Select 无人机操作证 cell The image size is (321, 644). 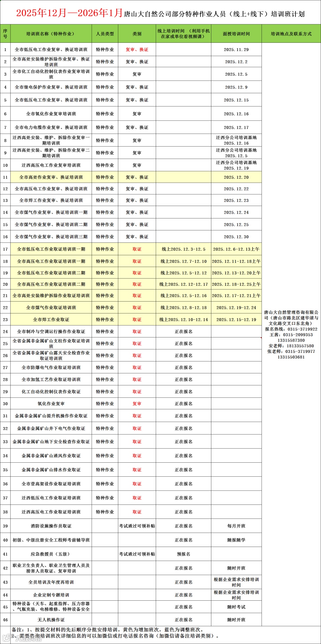[51, 620]
